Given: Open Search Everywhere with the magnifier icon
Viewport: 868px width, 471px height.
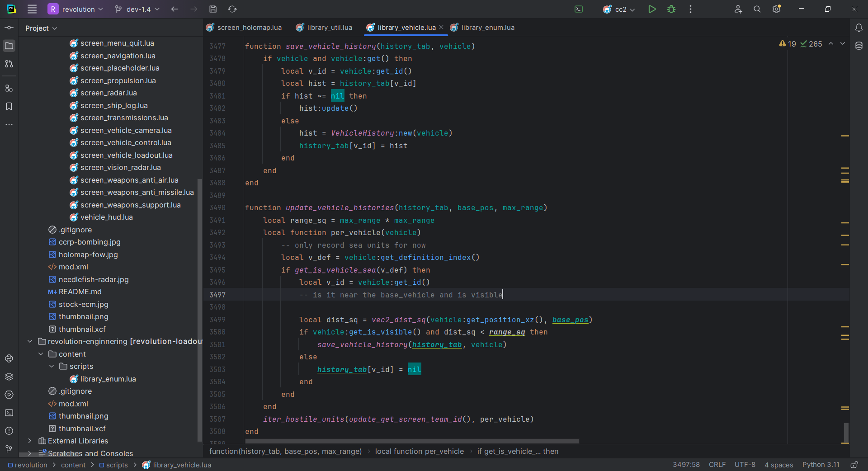Looking at the screenshot, I should pos(757,9).
